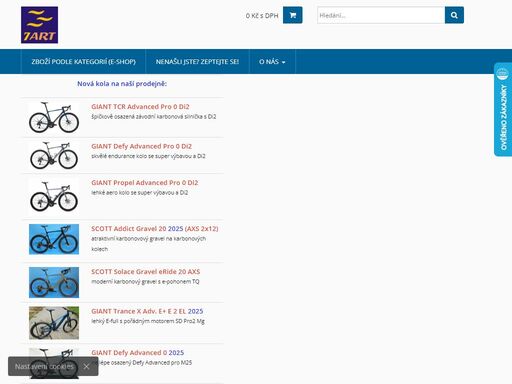The width and height of the screenshot is (512, 384).
Task: Click the GIANT Defy Advanced Pro bike thumbnail
Action: [x=54, y=155]
